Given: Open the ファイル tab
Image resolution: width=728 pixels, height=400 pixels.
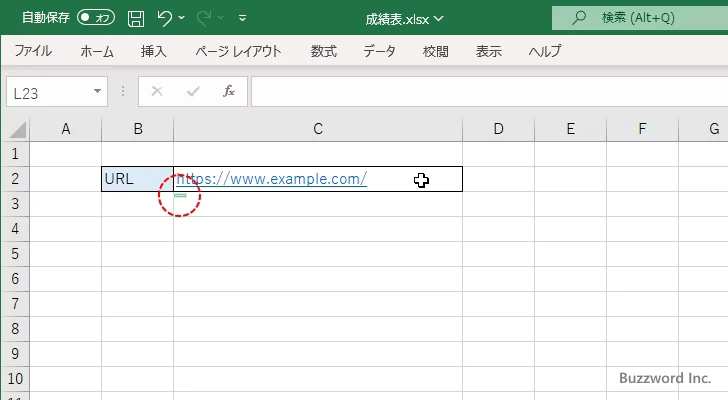Looking at the screenshot, I should [33, 51].
